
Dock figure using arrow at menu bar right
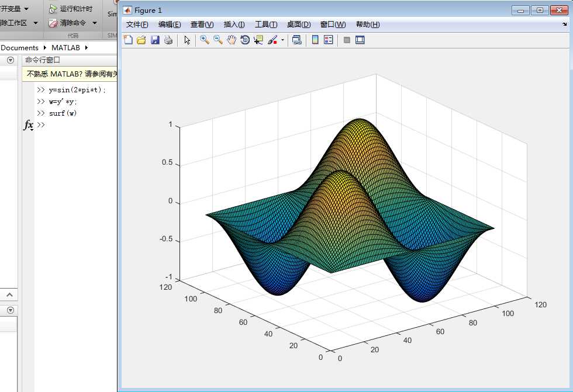click(565, 25)
